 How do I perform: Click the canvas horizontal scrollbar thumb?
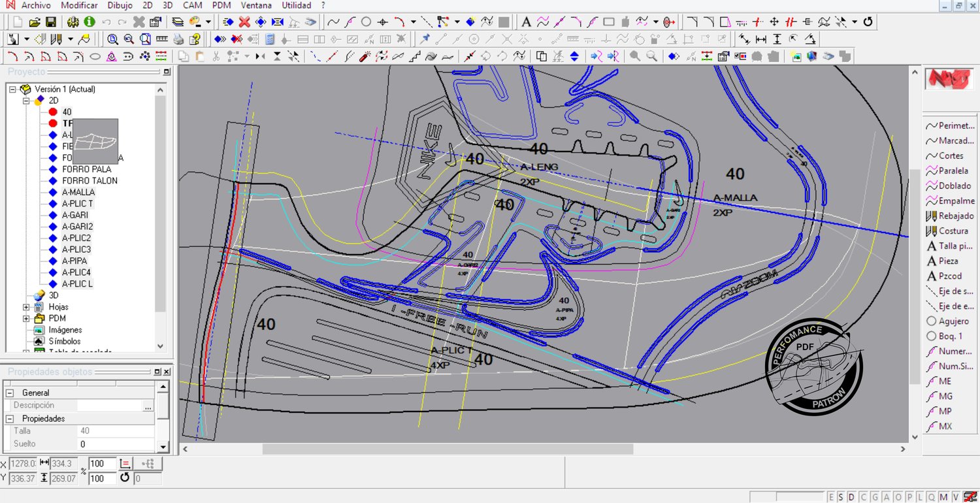coord(448,449)
